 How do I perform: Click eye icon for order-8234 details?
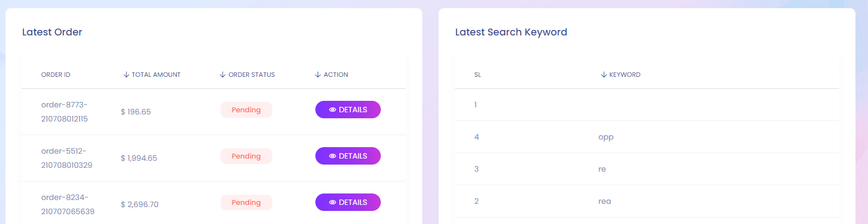click(332, 202)
